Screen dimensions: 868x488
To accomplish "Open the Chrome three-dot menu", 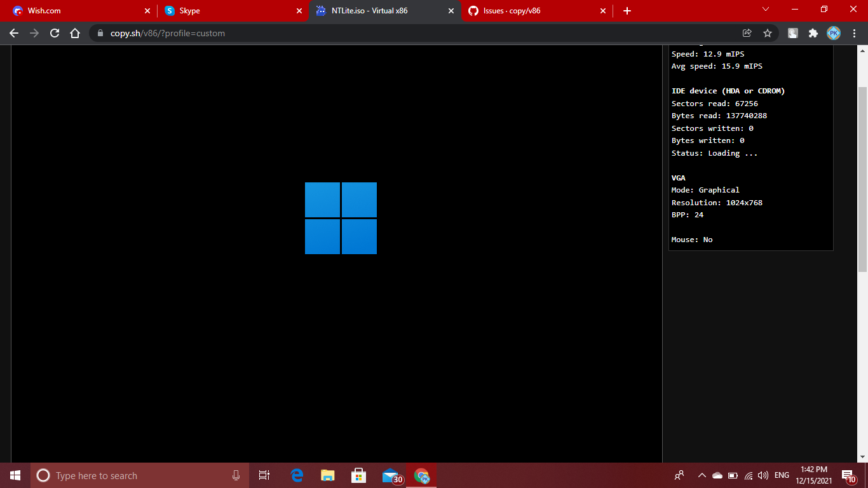I will tap(855, 33).
